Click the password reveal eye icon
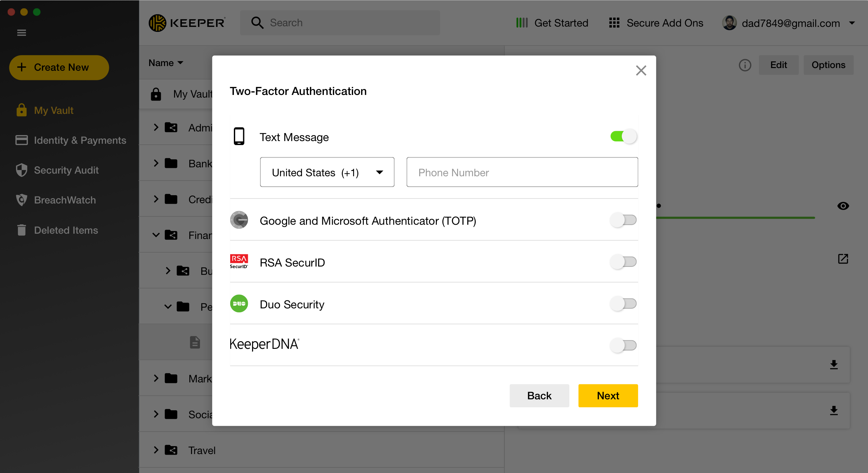 coord(843,206)
